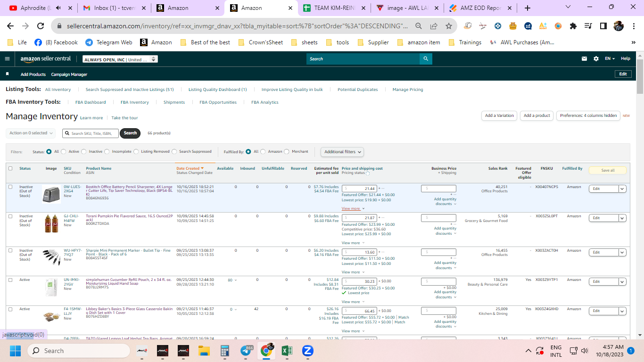Open the Edit dropdown arrow for the Libbey Casserole row
This screenshot has height=362, width=644.
coord(622,311)
